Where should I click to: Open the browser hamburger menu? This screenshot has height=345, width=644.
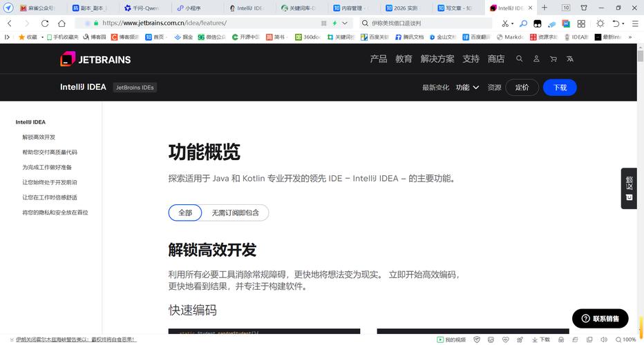(x=635, y=23)
